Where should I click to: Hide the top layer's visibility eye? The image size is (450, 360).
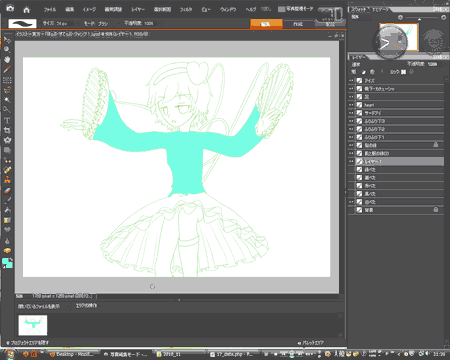pos(351,81)
